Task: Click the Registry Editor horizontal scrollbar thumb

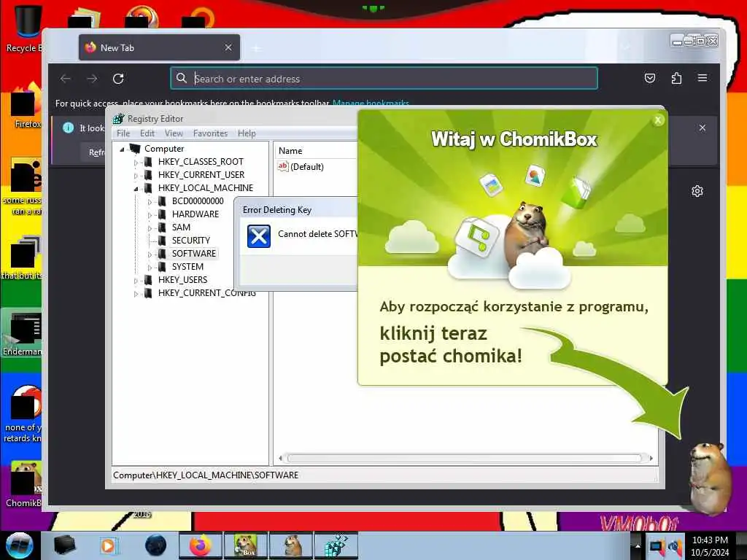Action: [x=465, y=458]
